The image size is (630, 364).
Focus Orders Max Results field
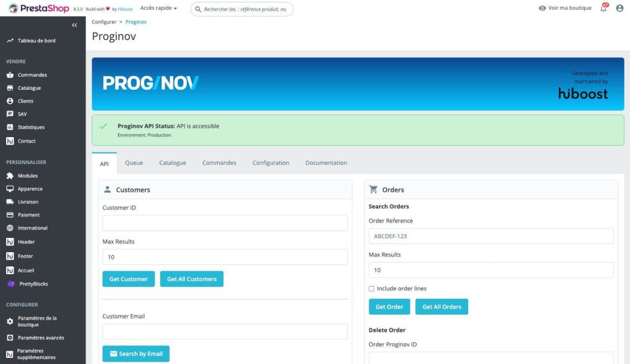[491, 270]
